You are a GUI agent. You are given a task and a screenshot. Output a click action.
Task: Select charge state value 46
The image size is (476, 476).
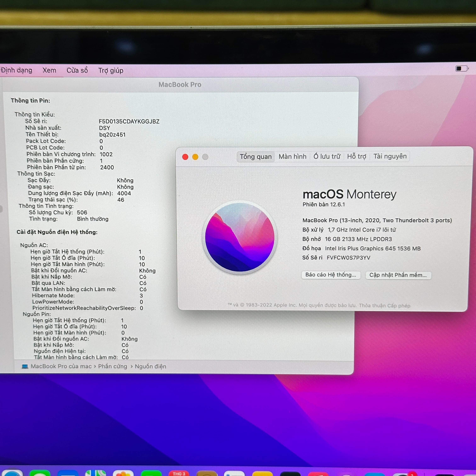(121, 200)
